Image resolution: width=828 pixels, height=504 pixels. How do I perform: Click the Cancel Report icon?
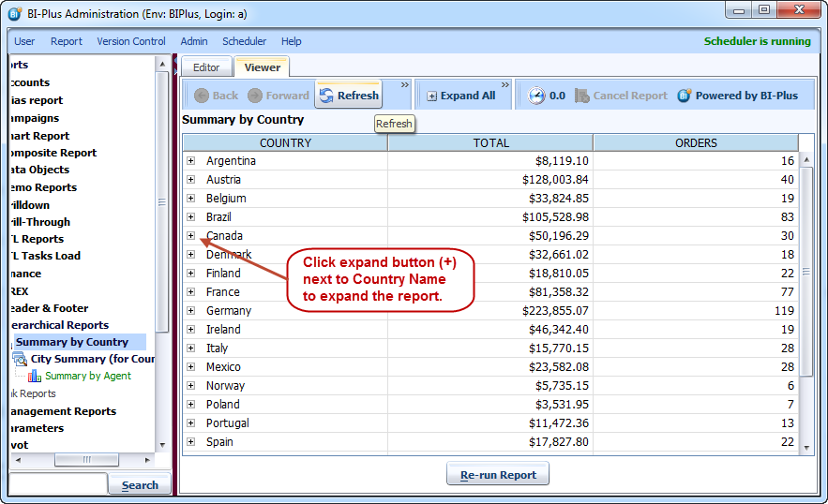(x=582, y=96)
